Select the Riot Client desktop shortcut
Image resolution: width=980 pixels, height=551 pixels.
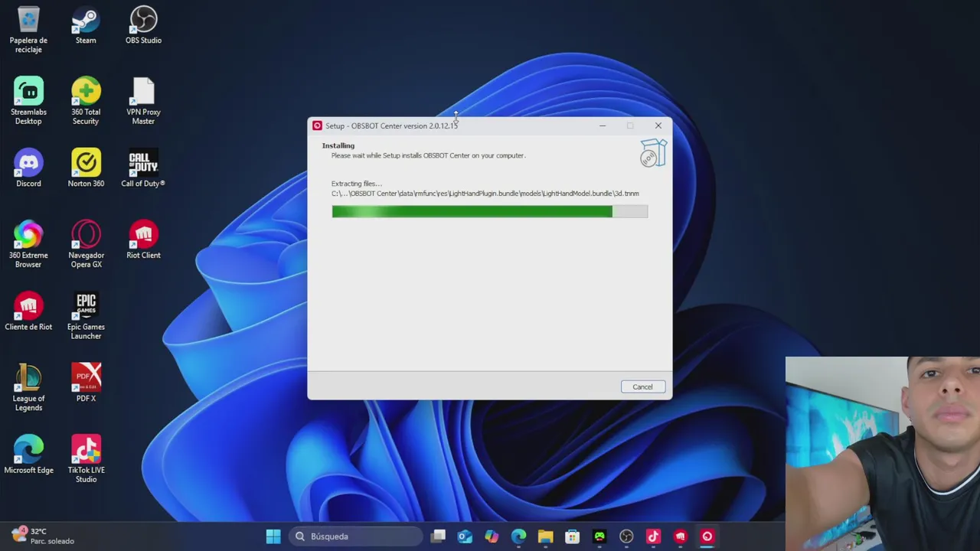point(143,240)
